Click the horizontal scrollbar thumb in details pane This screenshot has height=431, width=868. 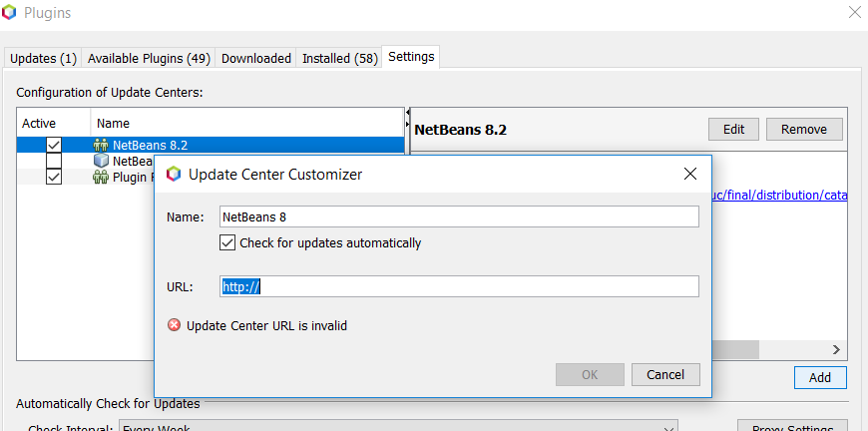tap(735, 349)
